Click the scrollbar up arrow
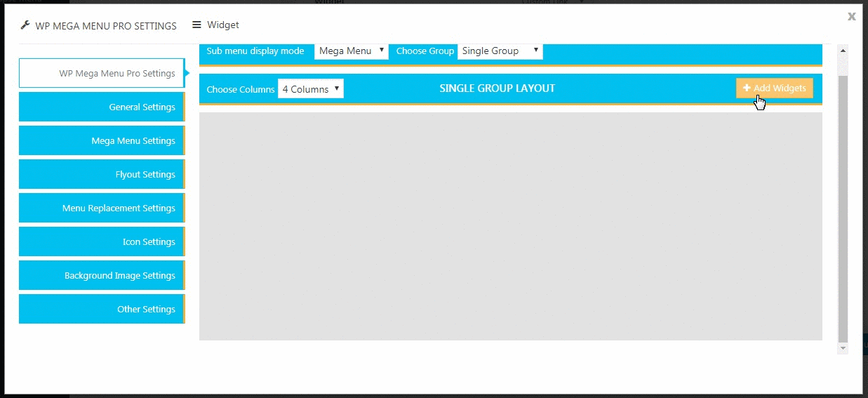The height and width of the screenshot is (398, 868). click(x=843, y=51)
